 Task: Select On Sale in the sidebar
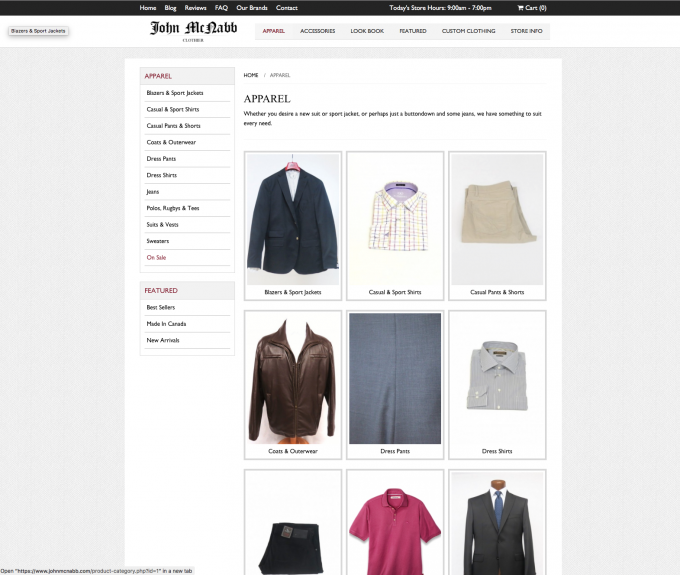(157, 258)
